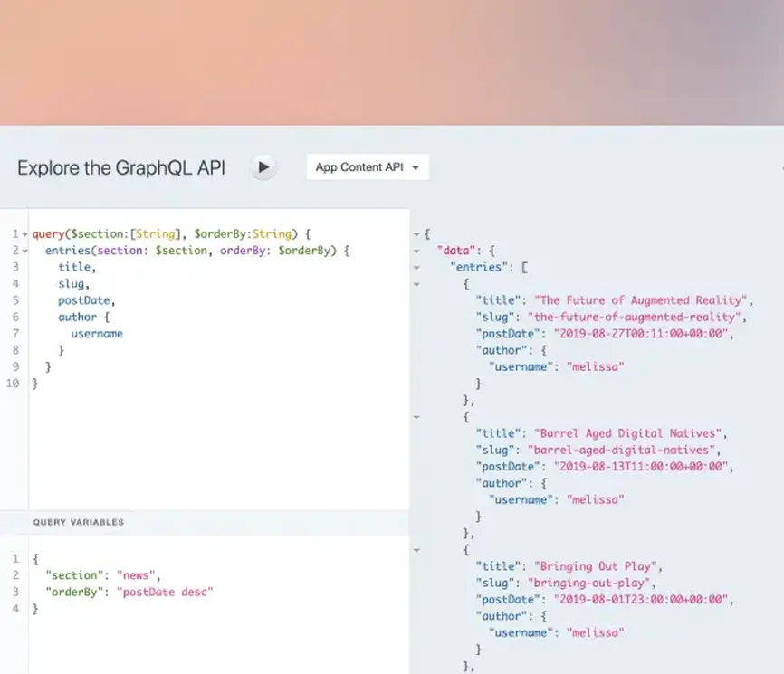The height and width of the screenshot is (674, 784).
Task: Click postDate value 2019-08-27T00:11:00+00:00
Action: tap(640, 334)
